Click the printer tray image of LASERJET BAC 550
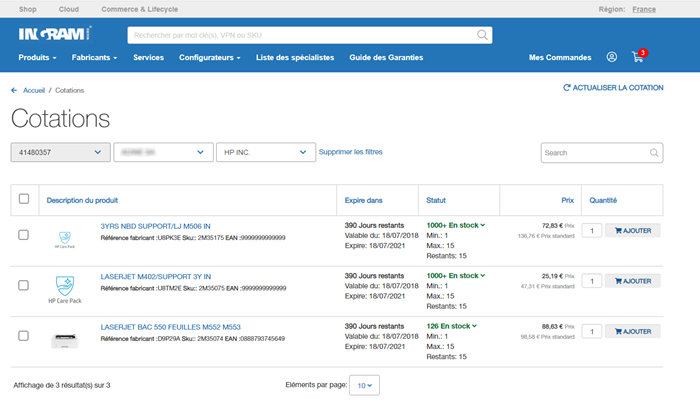Image resolution: width=700 pixels, height=405 pixels. 65,341
